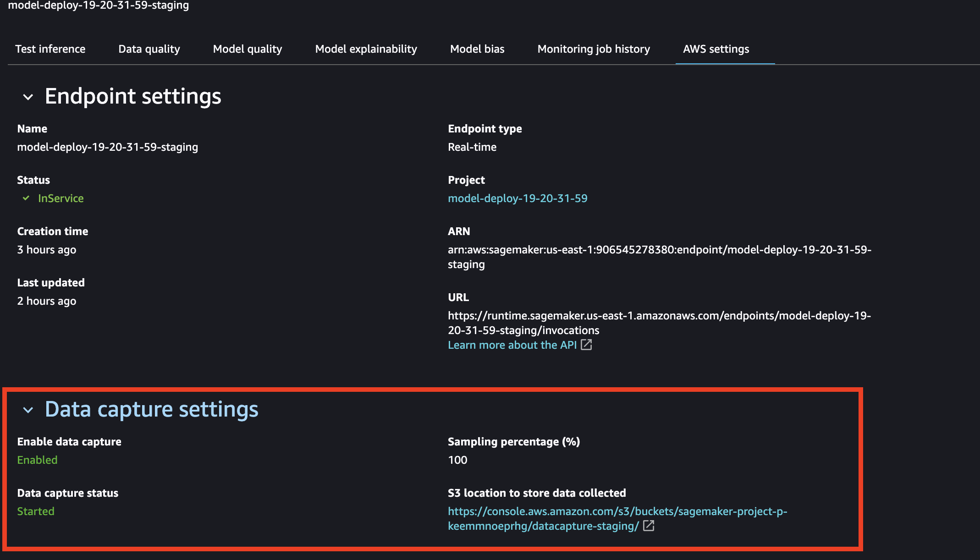Viewport: 980px width, 560px height.
Task: Open the Model bias tab
Action: pos(477,49)
